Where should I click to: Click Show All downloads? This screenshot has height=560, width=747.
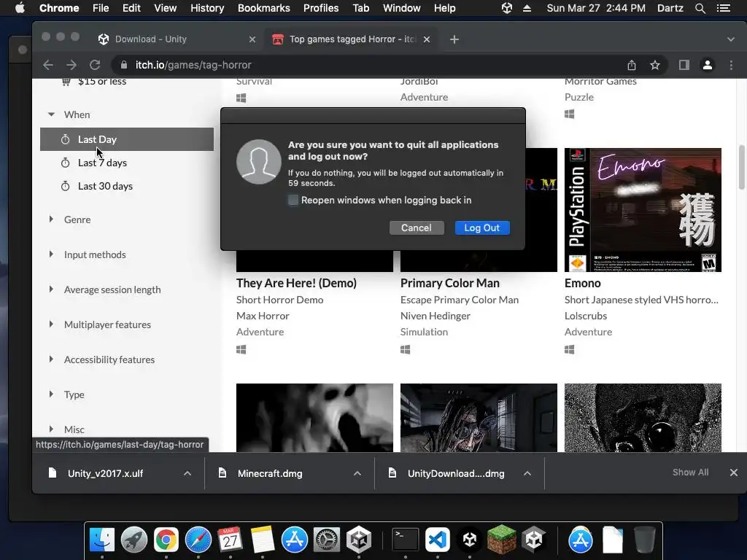pyautogui.click(x=690, y=472)
